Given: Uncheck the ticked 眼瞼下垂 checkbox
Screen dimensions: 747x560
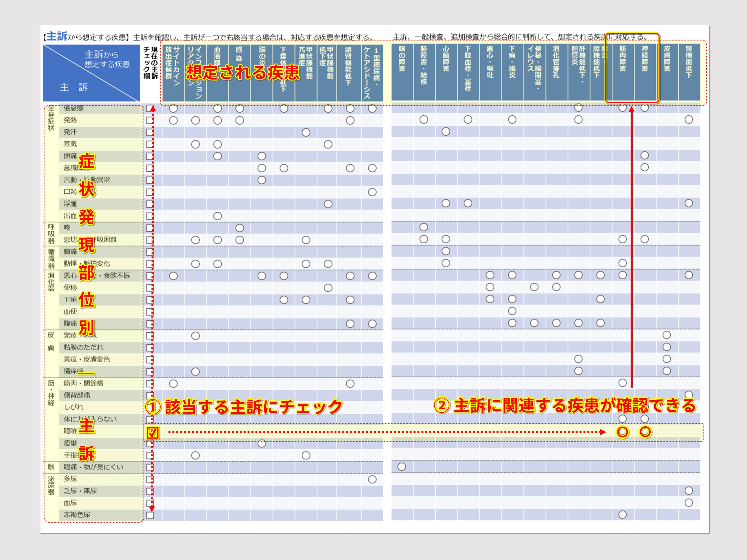Looking at the screenshot, I should pyautogui.click(x=152, y=432).
